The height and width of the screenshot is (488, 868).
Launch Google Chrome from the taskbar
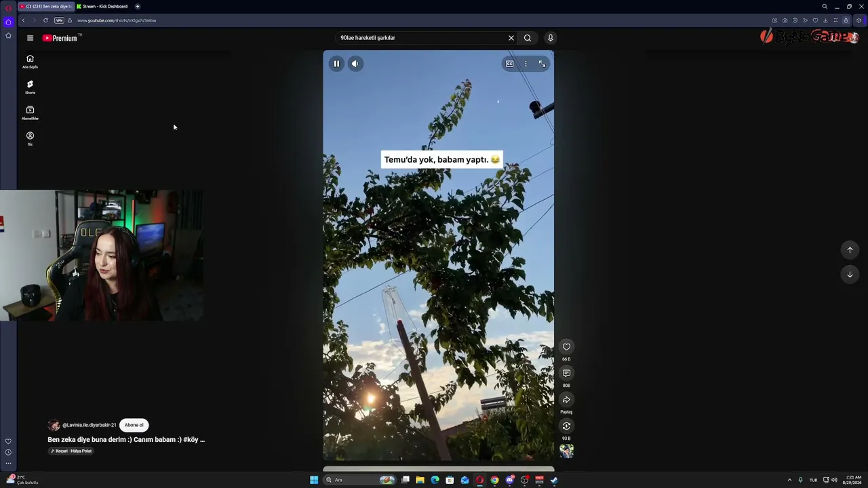point(494,480)
